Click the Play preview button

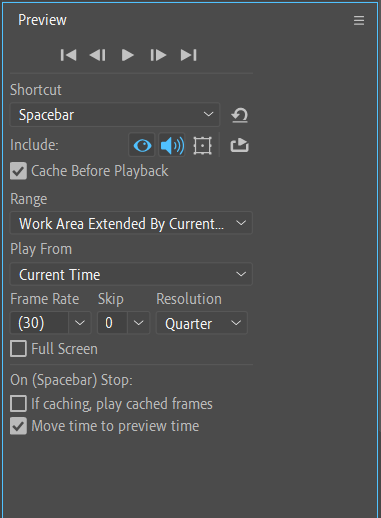coord(127,55)
